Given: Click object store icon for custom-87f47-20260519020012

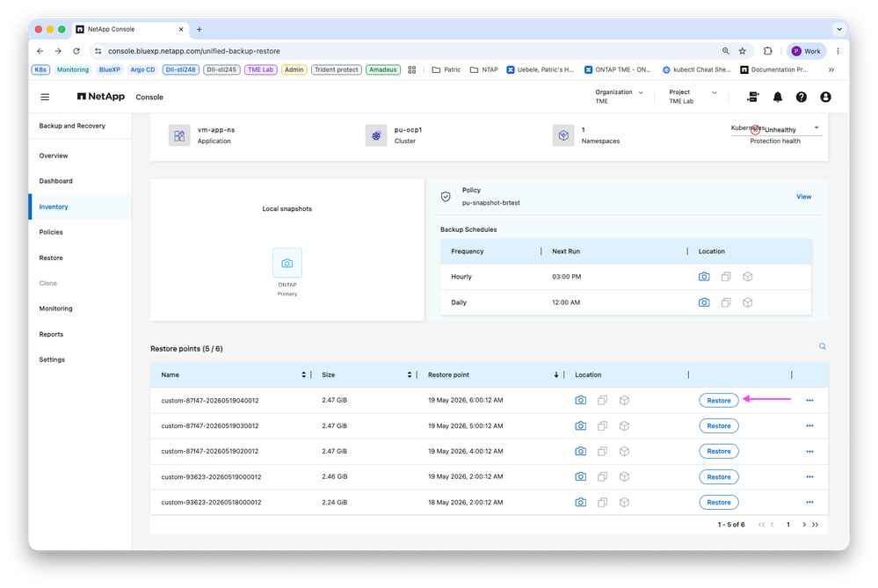Looking at the screenshot, I should [624, 452].
